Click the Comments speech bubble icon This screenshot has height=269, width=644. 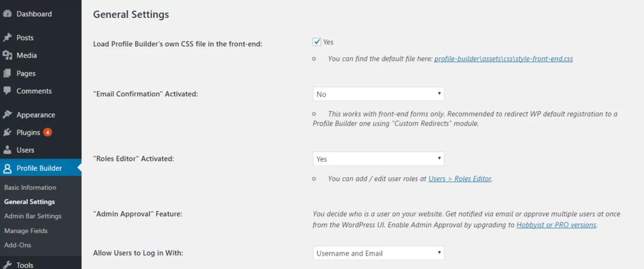point(7,91)
